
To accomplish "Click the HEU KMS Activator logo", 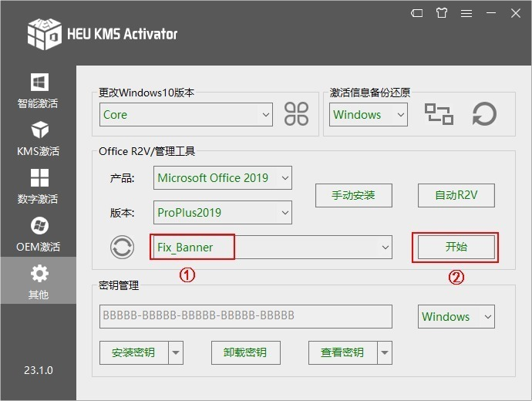I will (44, 32).
